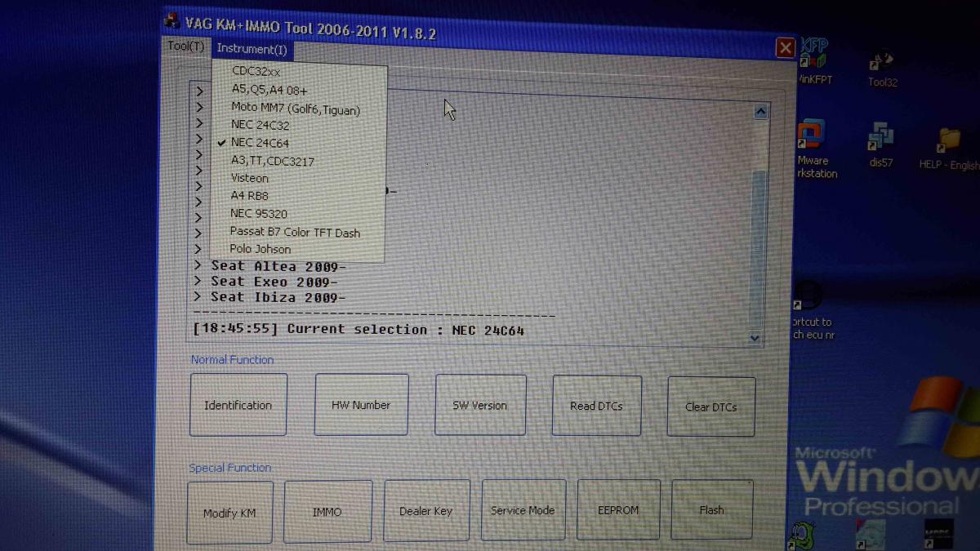Check the SW Version
Screen dimensions: 980x551
(x=480, y=405)
